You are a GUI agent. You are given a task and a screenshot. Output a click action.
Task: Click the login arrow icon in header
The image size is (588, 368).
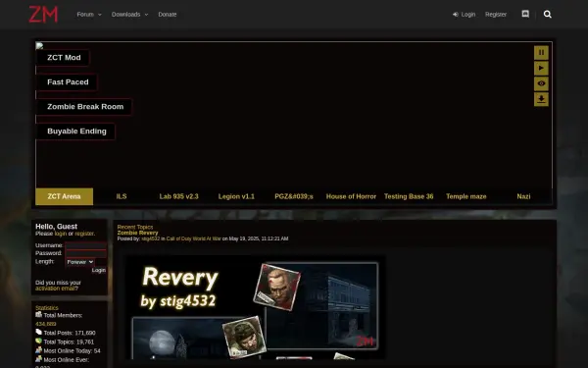tap(456, 15)
